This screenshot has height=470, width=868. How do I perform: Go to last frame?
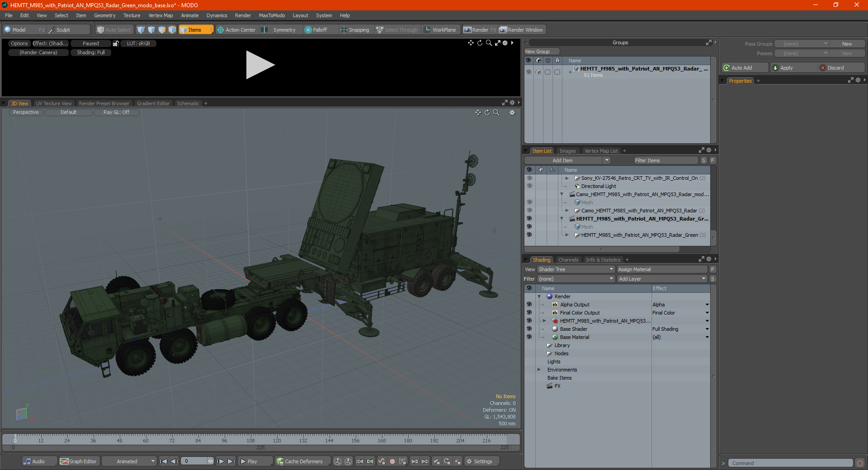click(x=231, y=461)
